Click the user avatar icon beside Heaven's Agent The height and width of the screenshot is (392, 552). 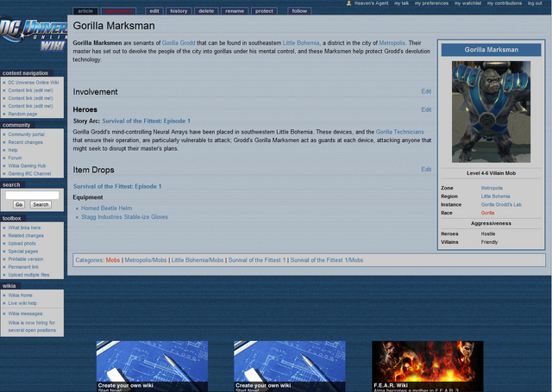[x=348, y=3]
